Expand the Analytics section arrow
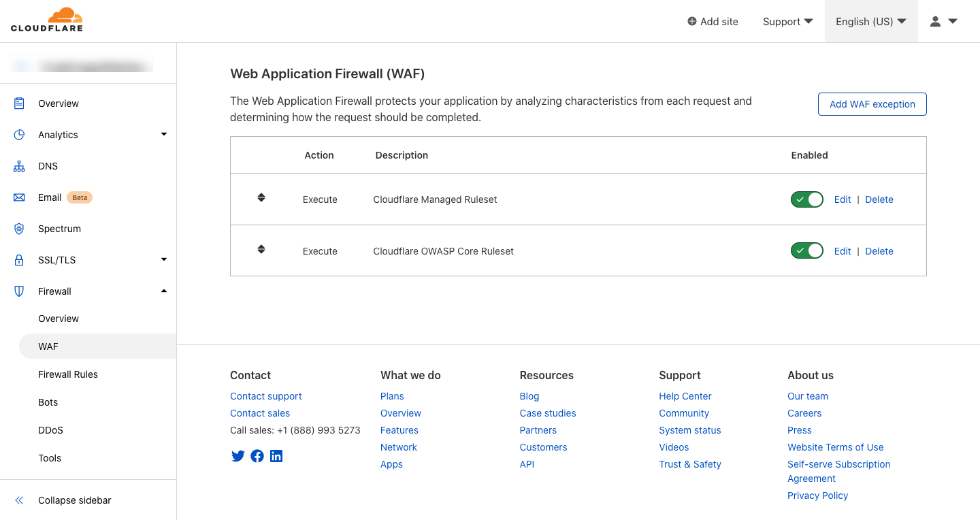Viewport: 980px width, 520px height. click(164, 134)
